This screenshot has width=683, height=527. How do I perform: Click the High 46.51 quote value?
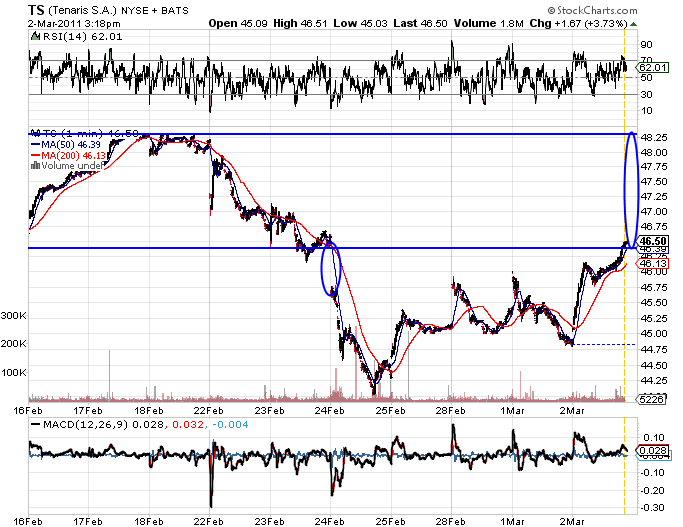(300, 24)
